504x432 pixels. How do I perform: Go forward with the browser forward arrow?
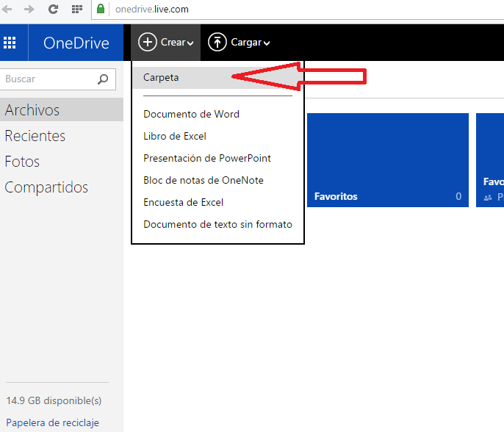pyautogui.click(x=29, y=10)
